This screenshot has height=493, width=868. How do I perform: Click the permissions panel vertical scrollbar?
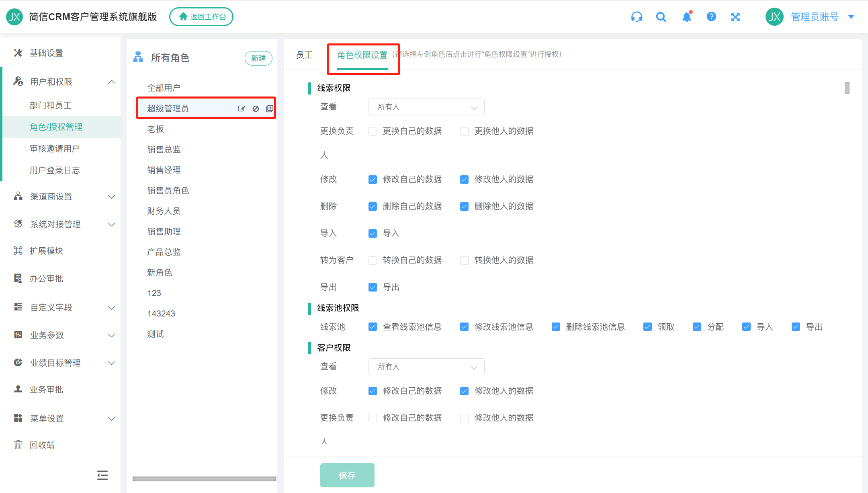point(847,88)
